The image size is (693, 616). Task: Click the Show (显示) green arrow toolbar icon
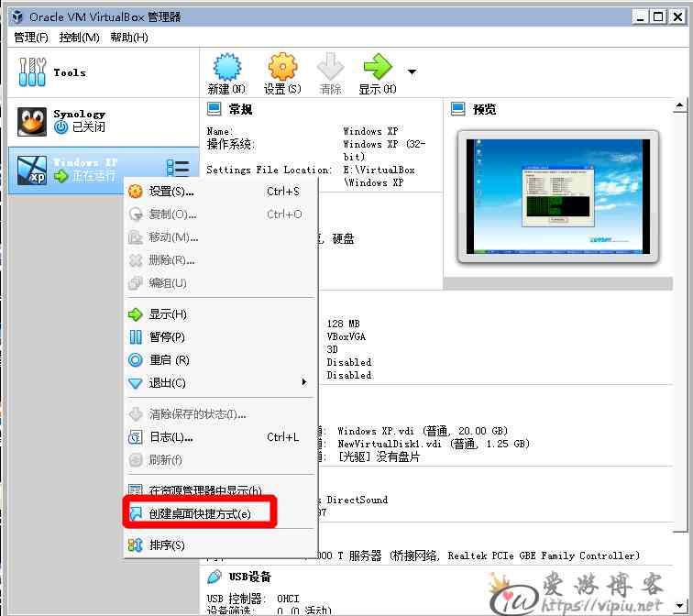[378, 67]
